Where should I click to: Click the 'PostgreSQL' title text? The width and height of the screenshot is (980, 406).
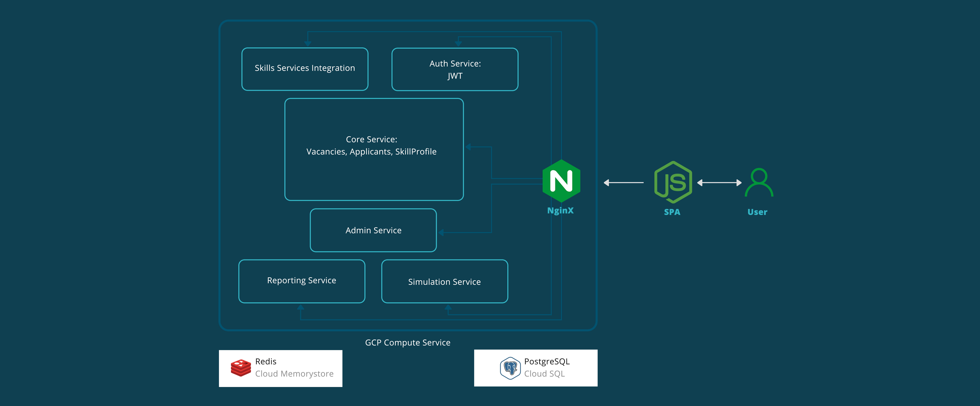coord(547,362)
